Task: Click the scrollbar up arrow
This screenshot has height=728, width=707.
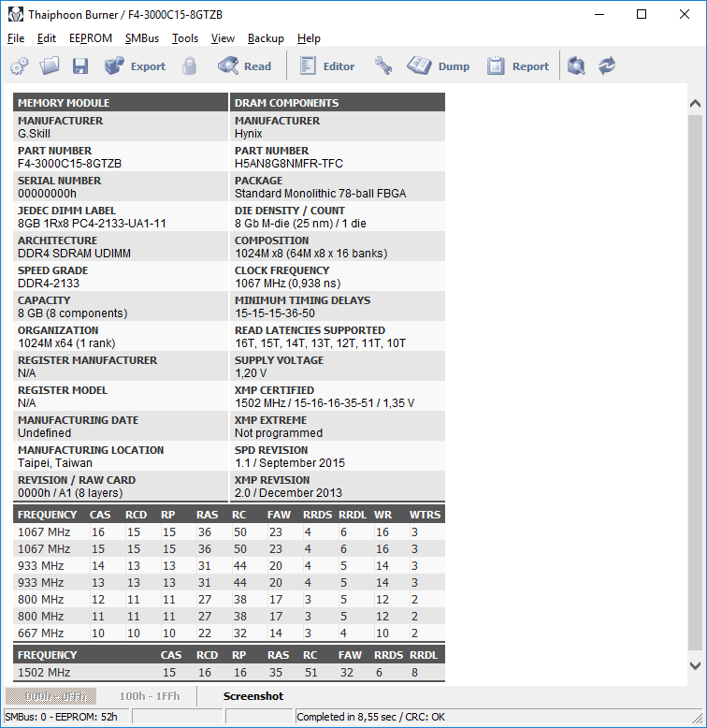Action: tap(695, 104)
